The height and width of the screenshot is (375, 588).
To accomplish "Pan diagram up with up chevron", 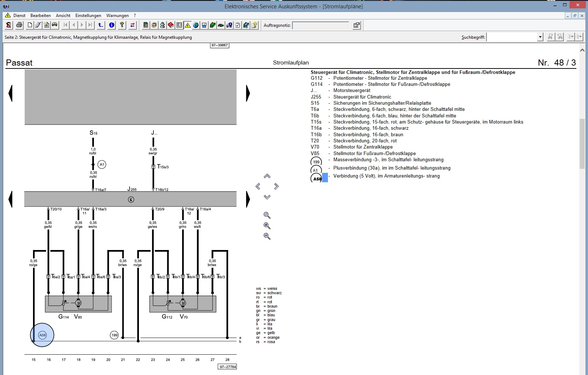I will click(267, 176).
